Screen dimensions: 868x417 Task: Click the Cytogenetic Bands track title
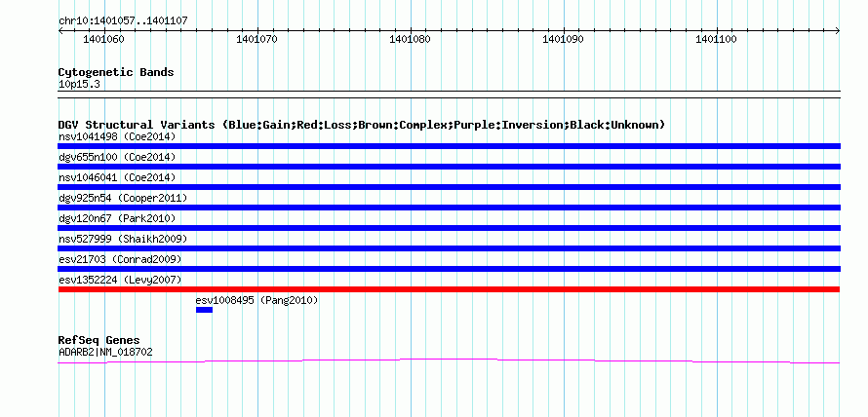[x=116, y=72]
